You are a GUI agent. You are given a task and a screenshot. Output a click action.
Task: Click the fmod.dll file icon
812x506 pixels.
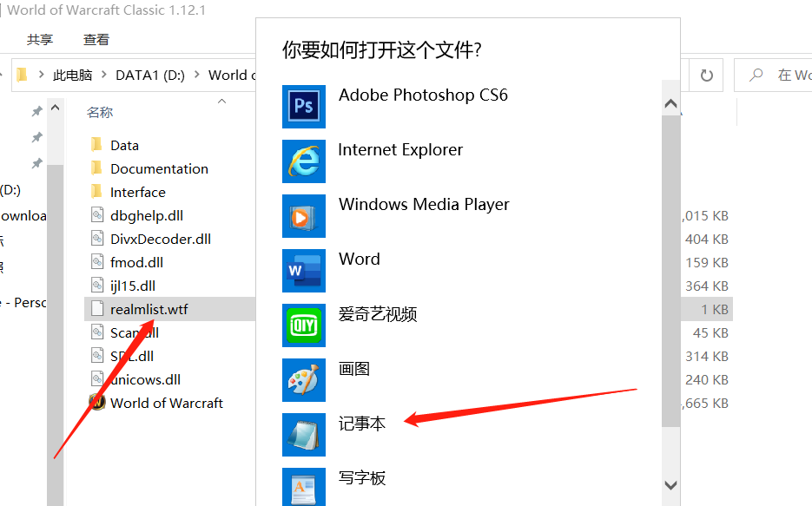click(x=97, y=262)
